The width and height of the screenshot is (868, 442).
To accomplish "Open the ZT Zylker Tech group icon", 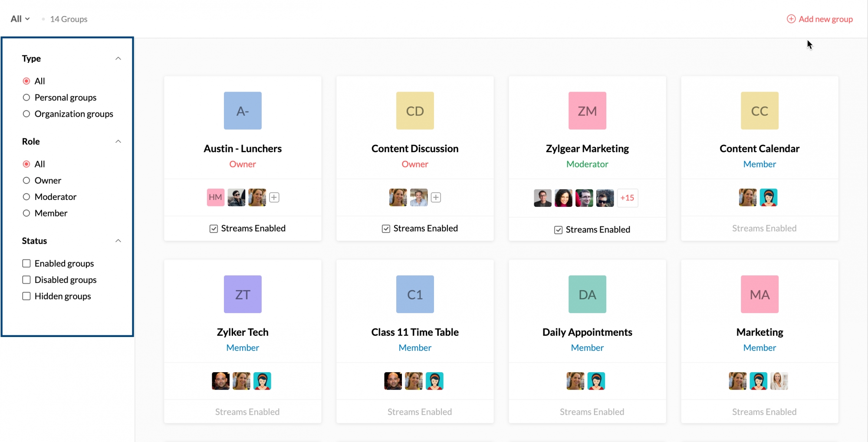I will (243, 294).
